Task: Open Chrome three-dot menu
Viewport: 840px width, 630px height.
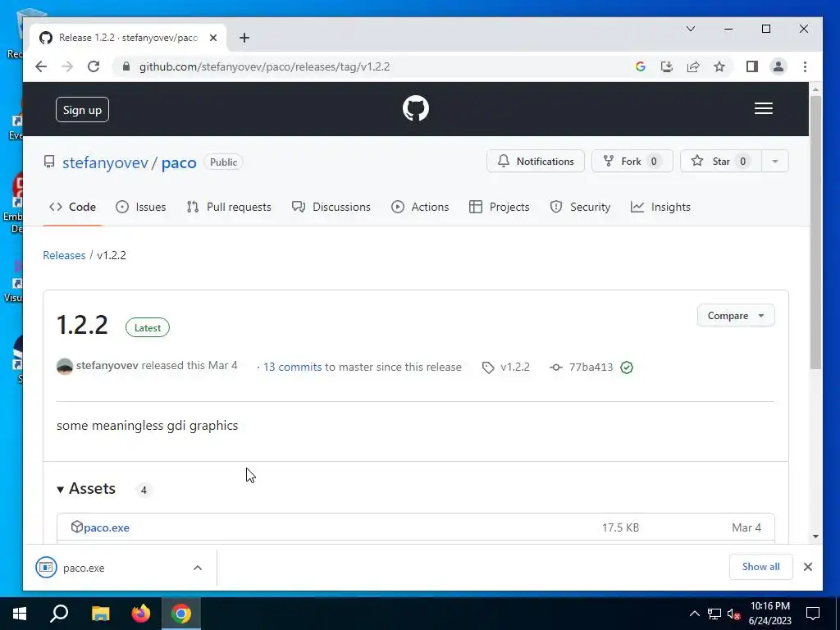Action: point(805,66)
